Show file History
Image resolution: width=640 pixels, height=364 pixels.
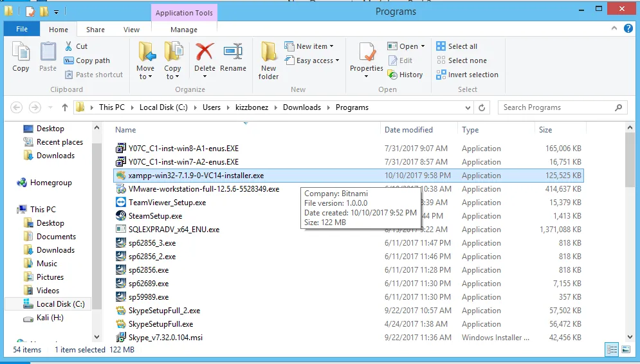click(x=405, y=75)
